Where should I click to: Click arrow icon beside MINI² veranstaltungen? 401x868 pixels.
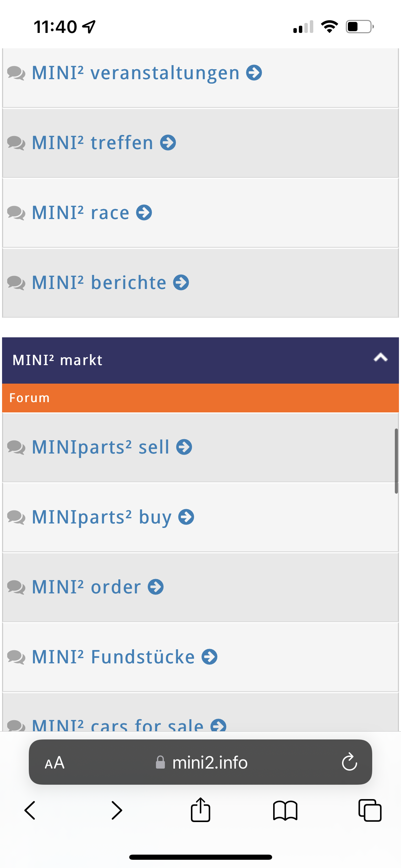coord(254,73)
